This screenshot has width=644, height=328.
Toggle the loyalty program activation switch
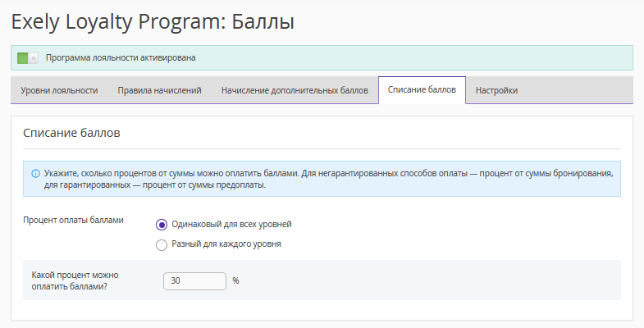[x=28, y=58]
